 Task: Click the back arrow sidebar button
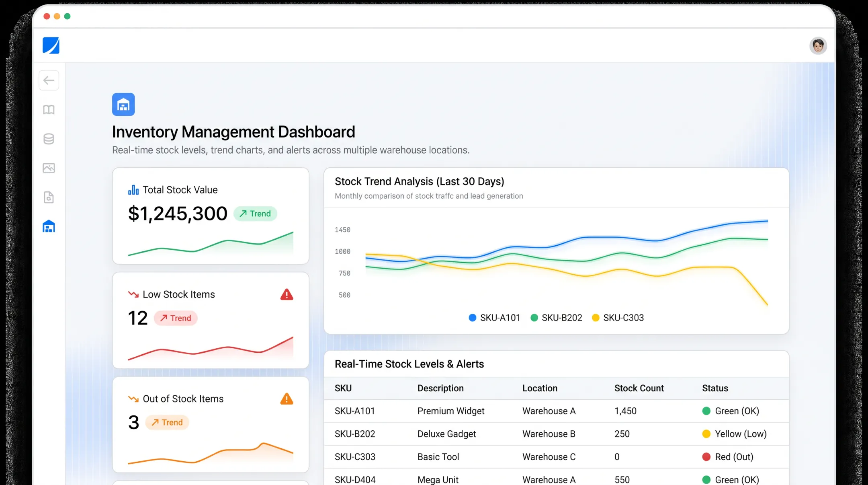pyautogui.click(x=49, y=80)
